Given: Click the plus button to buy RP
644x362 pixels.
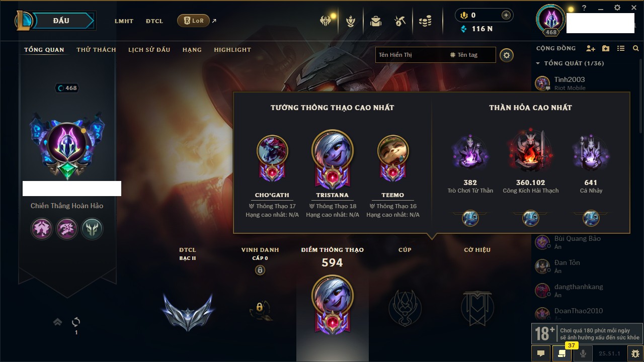Looking at the screenshot, I should point(506,15).
